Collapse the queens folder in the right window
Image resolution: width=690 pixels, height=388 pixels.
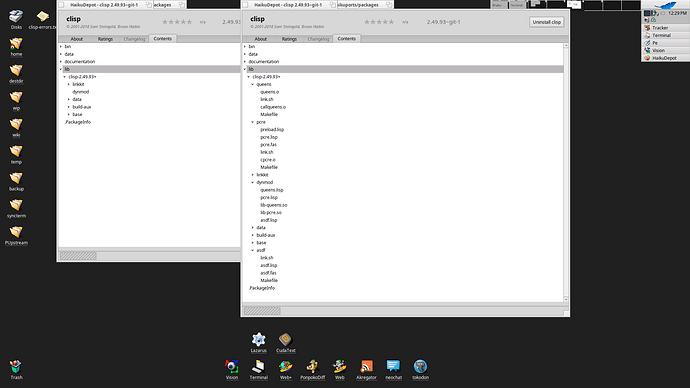(x=253, y=84)
